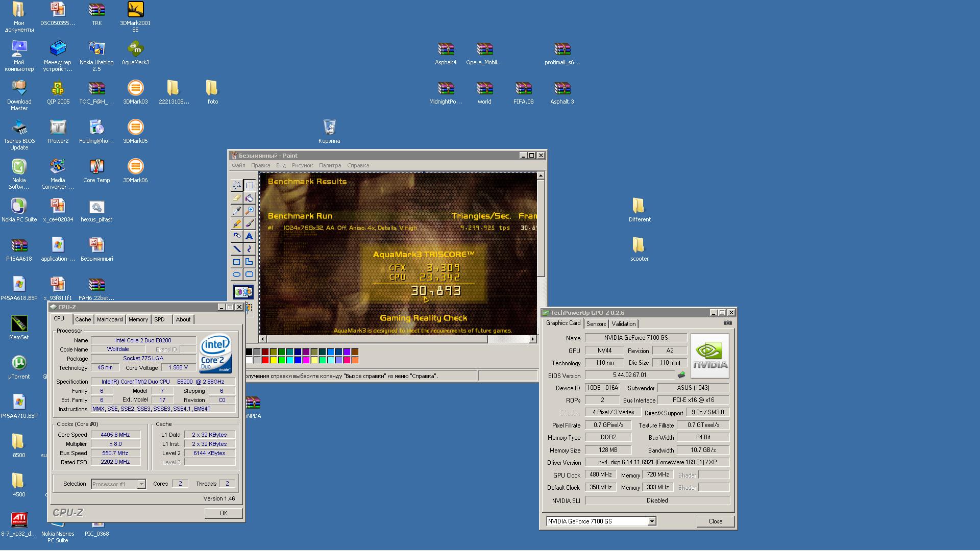Click the GPU name field NVIDIA GeForce 7100 GS

636,338
